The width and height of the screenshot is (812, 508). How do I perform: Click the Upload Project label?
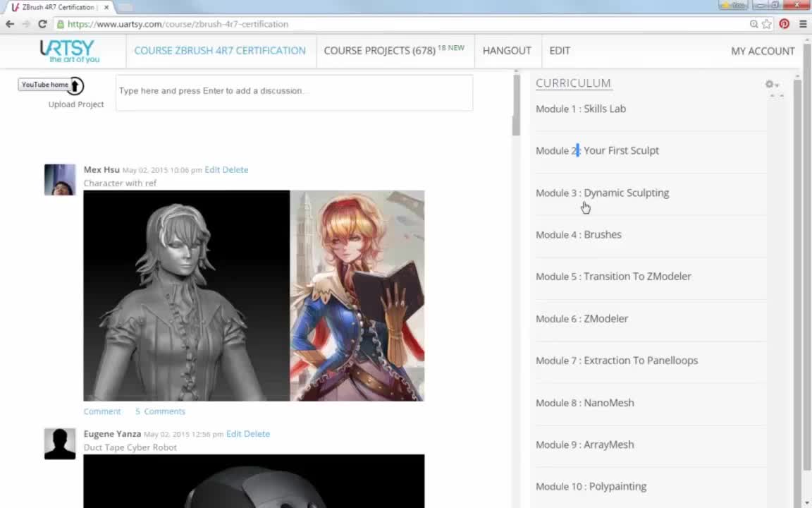click(76, 104)
